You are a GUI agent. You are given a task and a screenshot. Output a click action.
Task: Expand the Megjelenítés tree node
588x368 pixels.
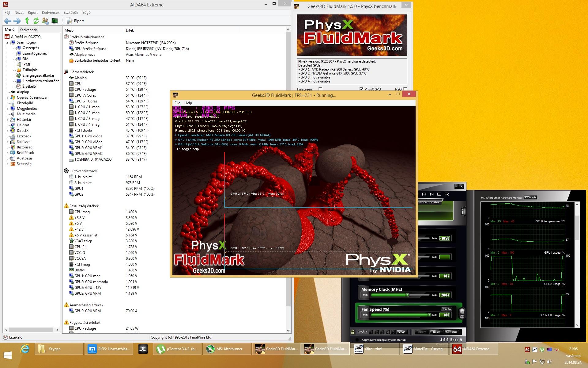(x=8, y=109)
